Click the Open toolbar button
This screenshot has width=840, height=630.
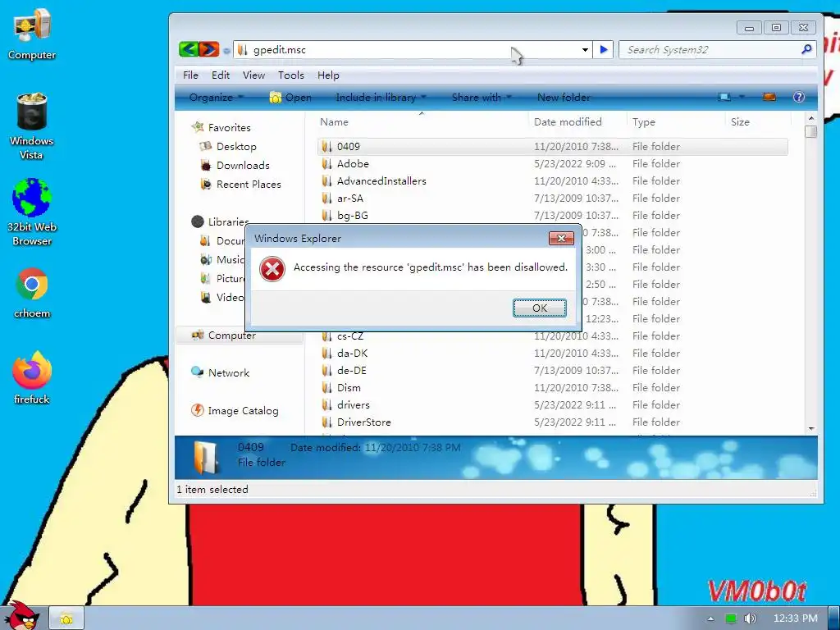(x=290, y=97)
